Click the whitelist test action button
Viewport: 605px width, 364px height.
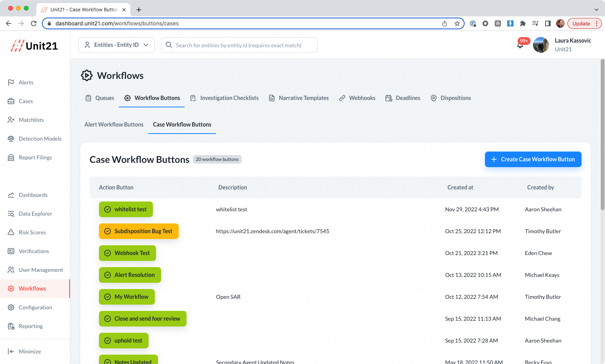coord(126,209)
